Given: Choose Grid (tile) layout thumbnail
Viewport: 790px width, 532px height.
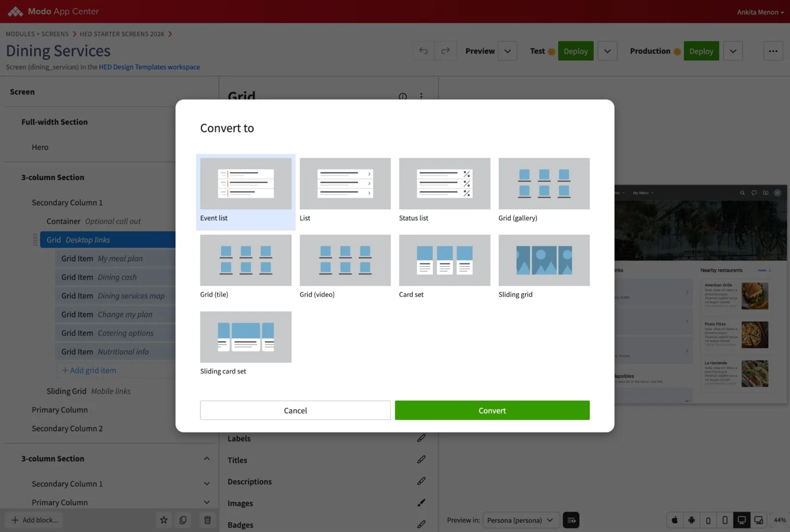Looking at the screenshot, I should 245,260.
